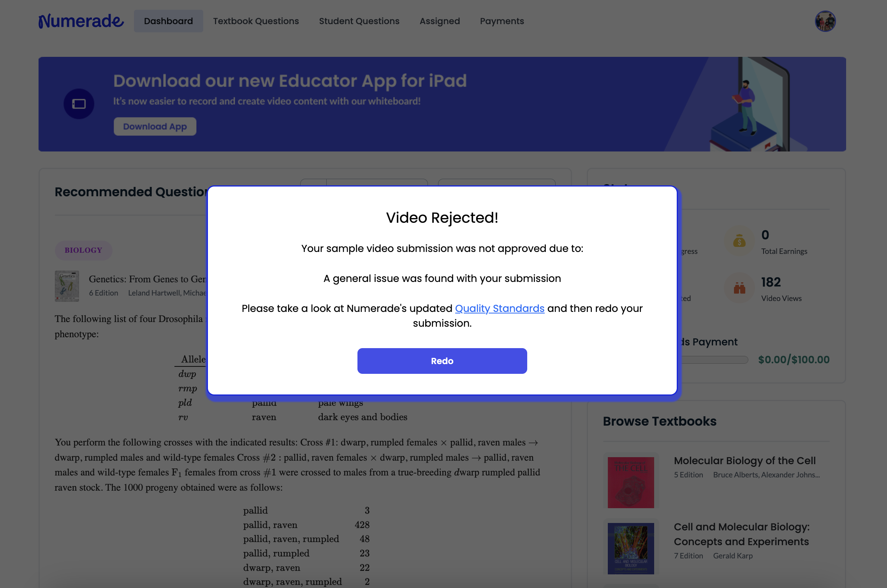Screen dimensions: 887x588
Task: Click the tablet icon in the banner
Action: point(79,104)
